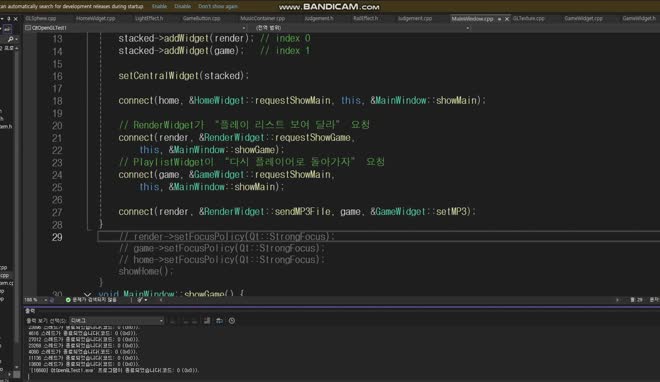Screen dimensions: 660x382
Task: Click the commented render->setFocusPolicy line
Action: click(226, 236)
